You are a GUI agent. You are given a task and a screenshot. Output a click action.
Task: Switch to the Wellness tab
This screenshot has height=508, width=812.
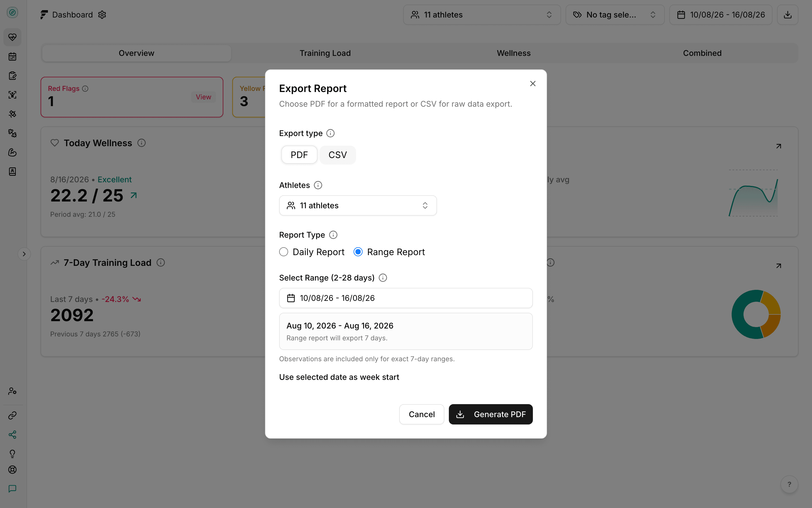(514, 53)
